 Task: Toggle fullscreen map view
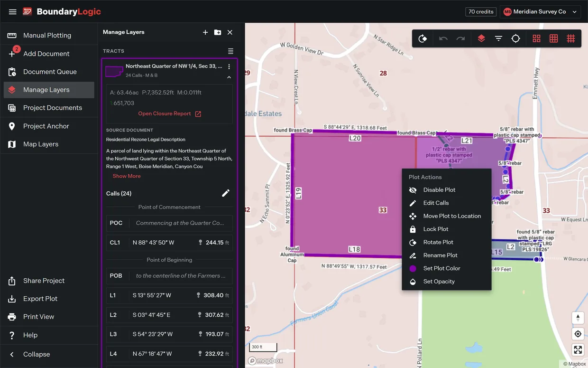(x=578, y=350)
